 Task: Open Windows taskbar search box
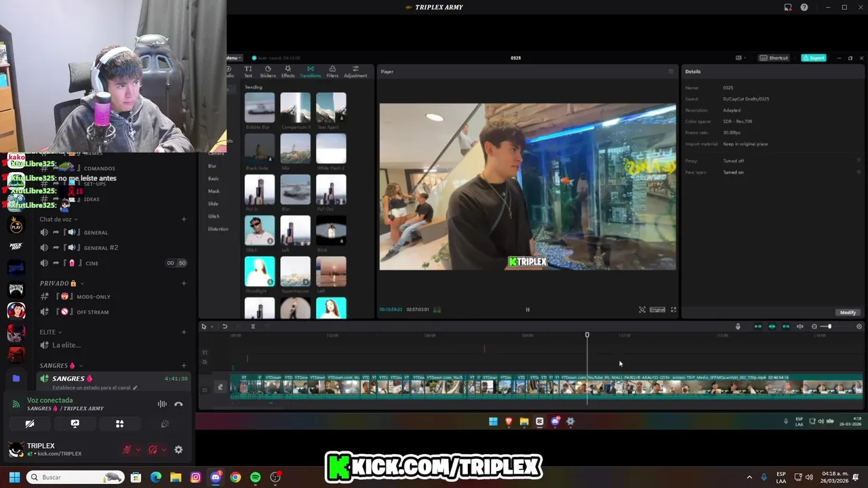(76, 477)
